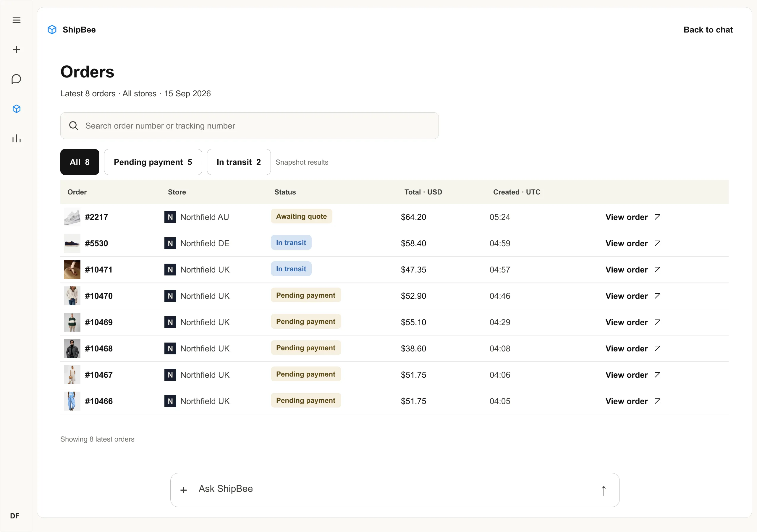Click store N icon in order #10471 row
757x532 pixels.
pyautogui.click(x=170, y=270)
